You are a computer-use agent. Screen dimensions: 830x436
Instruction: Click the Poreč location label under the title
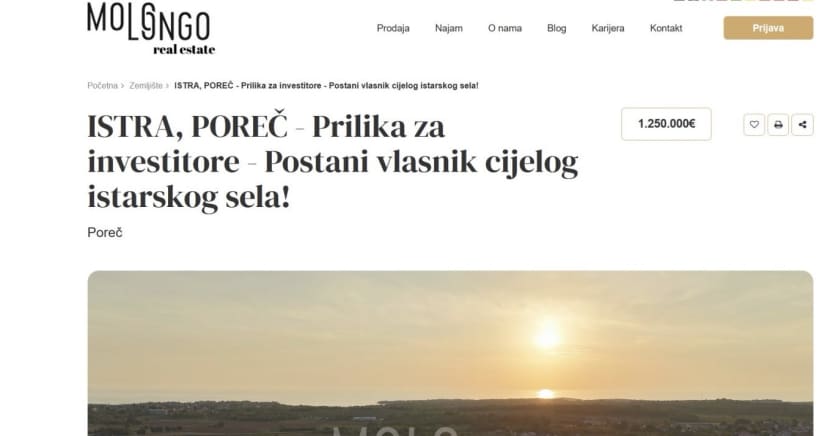105,232
